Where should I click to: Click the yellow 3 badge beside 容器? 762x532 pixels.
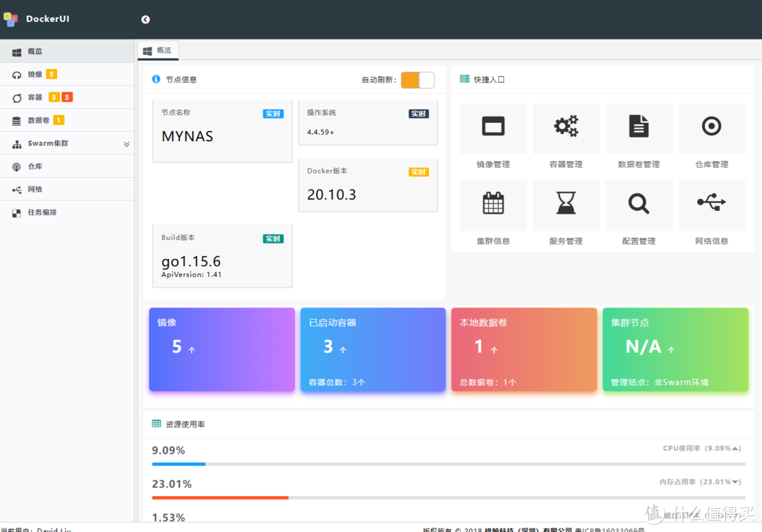(54, 97)
